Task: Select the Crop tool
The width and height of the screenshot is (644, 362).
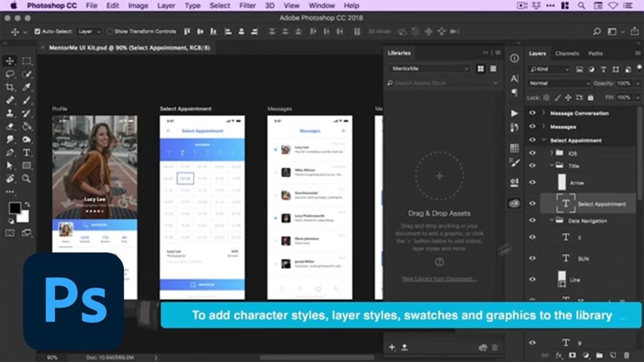Action: (10, 87)
